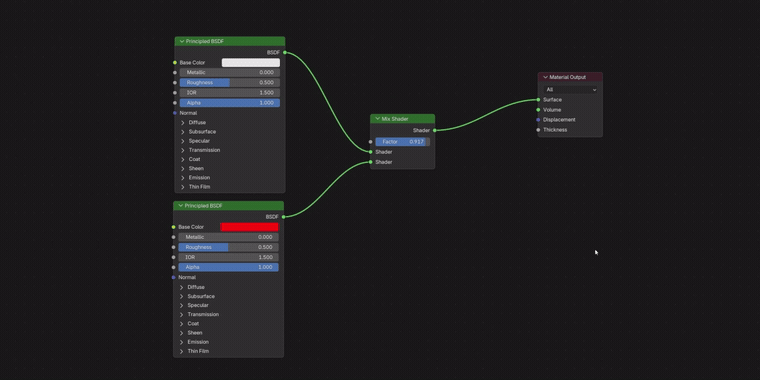The width and height of the screenshot is (760, 380).
Task: Expand Transmission panel in red Principled BSDF
Action: [x=182, y=315]
